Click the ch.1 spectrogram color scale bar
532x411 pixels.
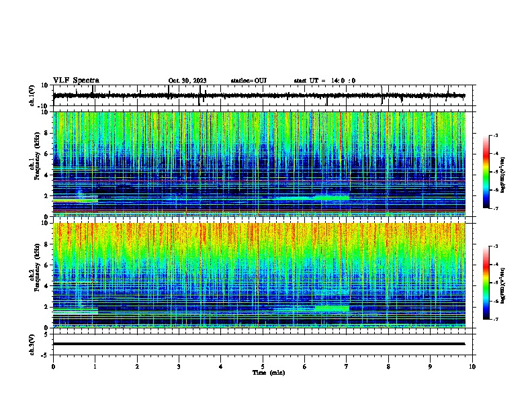click(486, 172)
